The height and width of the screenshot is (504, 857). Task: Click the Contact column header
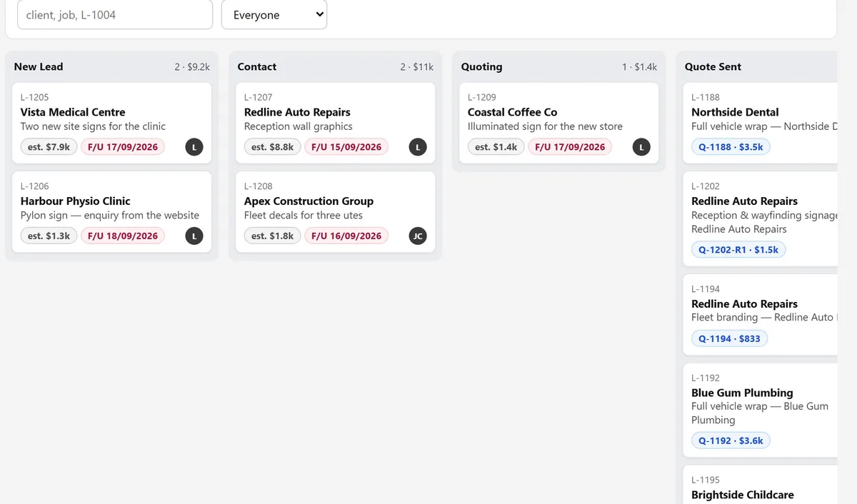point(257,66)
